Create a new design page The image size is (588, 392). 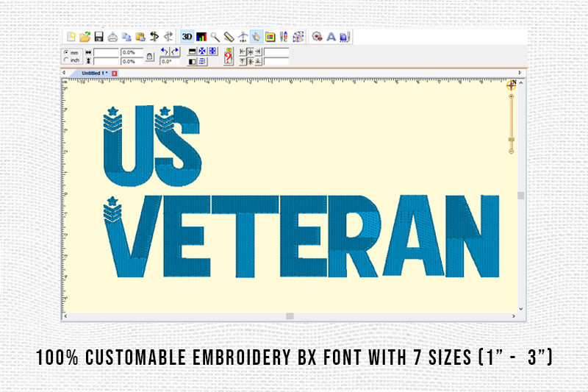click(x=71, y=37)
